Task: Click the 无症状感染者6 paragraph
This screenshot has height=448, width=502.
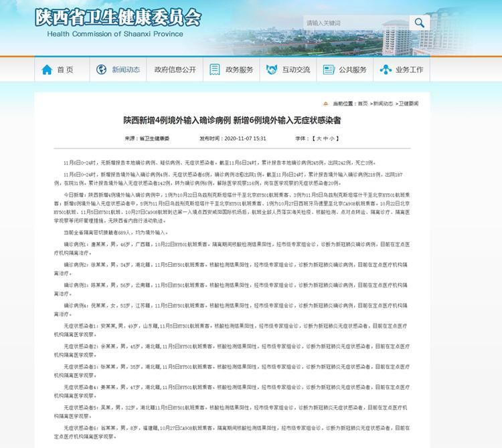Action: point(232,433)
